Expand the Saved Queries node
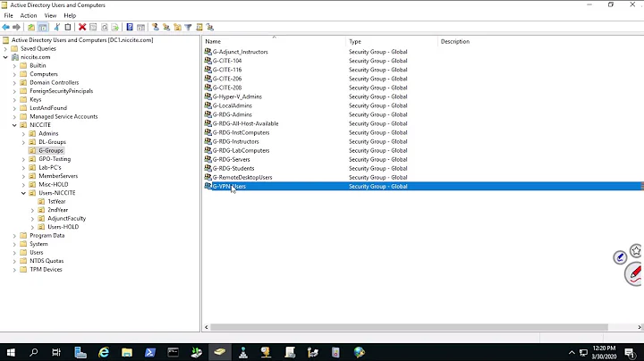This screenshot has width=644, height=361. point(5,48)
